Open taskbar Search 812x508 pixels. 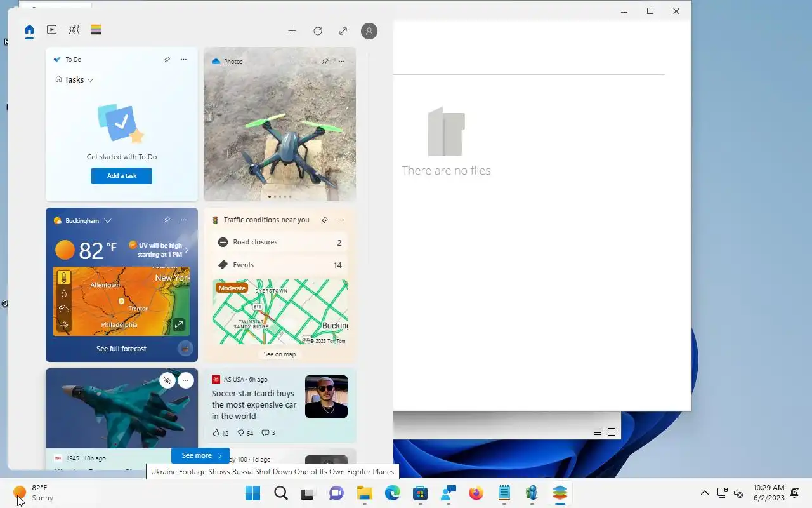(280, 493)
